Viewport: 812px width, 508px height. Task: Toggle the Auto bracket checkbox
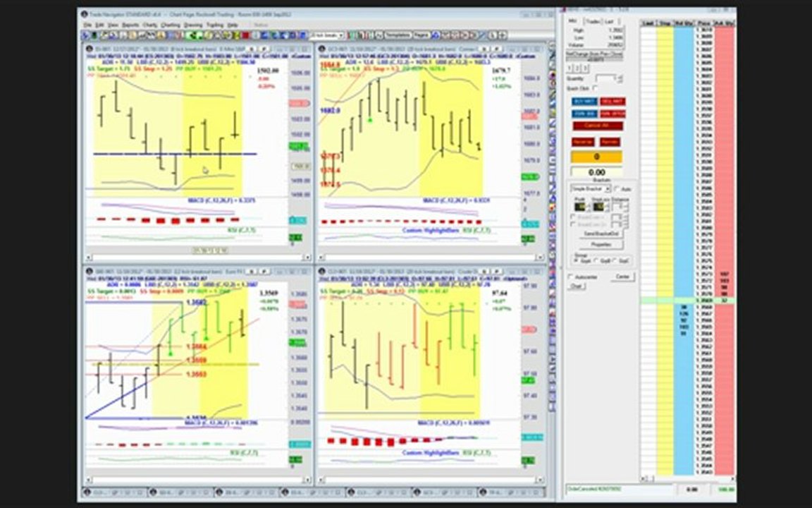[617, 188]
